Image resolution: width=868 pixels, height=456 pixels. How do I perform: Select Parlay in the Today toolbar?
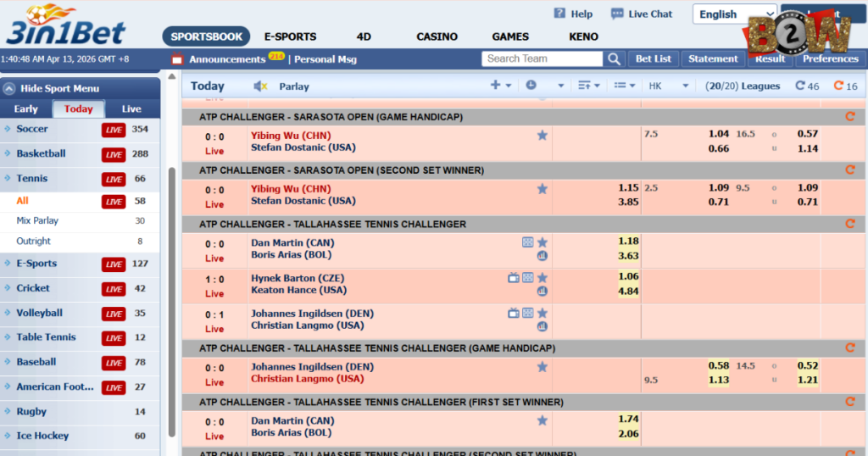(x=294, y=86)
